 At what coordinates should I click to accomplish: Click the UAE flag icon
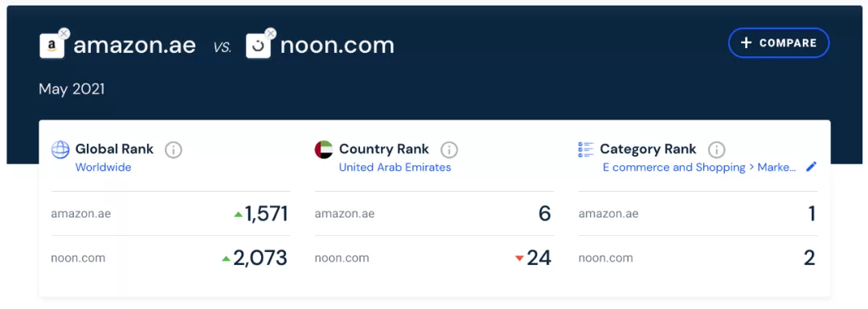[324, 149]
